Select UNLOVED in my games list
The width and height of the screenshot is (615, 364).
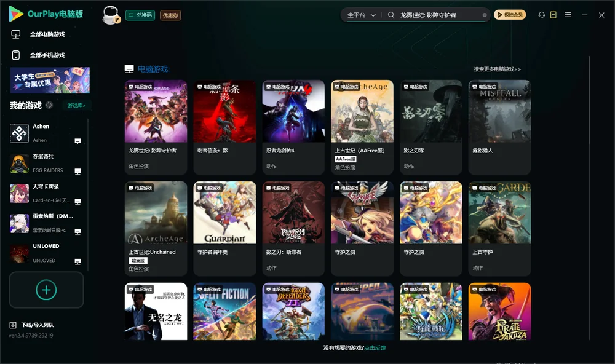tap(46, 253)
